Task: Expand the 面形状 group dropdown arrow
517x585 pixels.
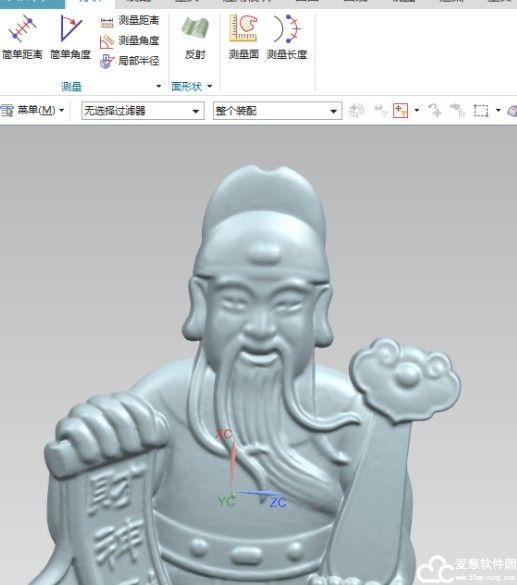Action: point(210,86)
